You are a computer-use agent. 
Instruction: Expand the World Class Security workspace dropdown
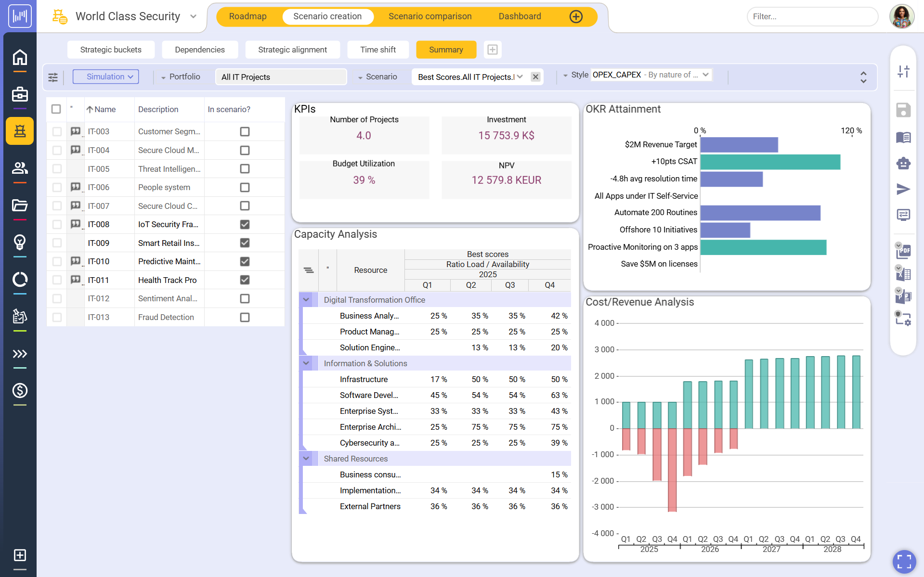click(194, 16)
